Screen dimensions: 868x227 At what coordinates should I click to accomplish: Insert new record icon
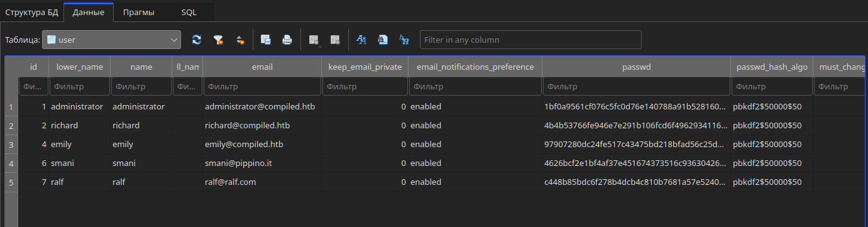314,40
